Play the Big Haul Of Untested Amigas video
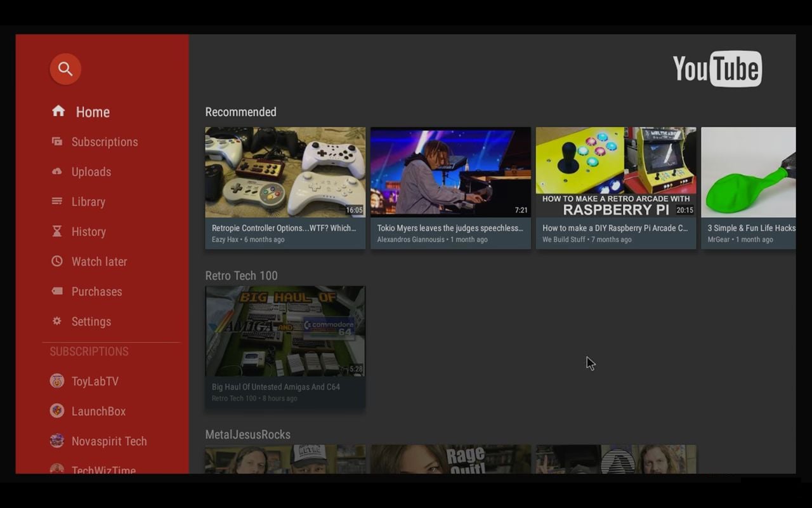Viewport: 812px width, 508px height. [x=285, y=331]
